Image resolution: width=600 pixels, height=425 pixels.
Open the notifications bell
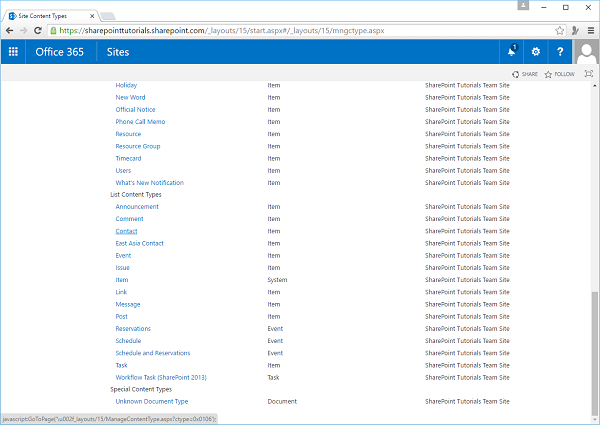pos(512,52)
